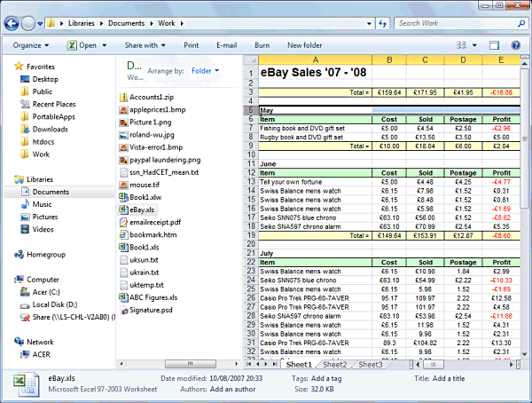The height and width of the screenshot is (403, 532).
Task: Select paypal laundering.png file
Action: pos(165,160)
